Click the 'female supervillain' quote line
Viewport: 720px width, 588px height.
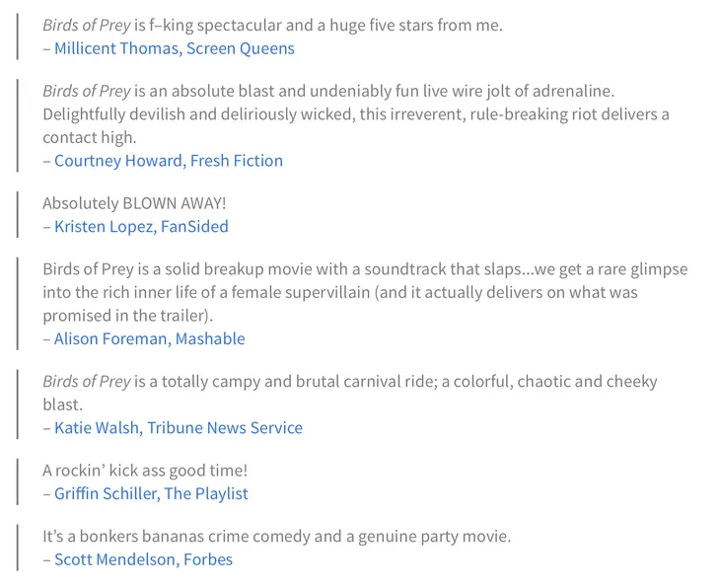(340, 292)
